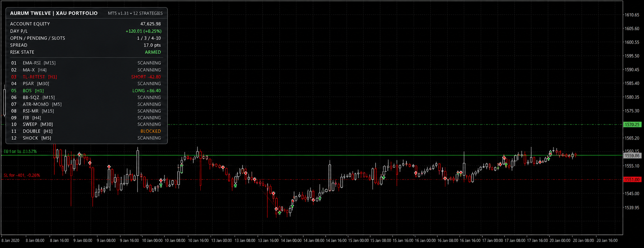Image resolution: width=644 pixels, height=248 pixels.
Task: Click the 1545.00 price axis label
Action: click(632, 194)
